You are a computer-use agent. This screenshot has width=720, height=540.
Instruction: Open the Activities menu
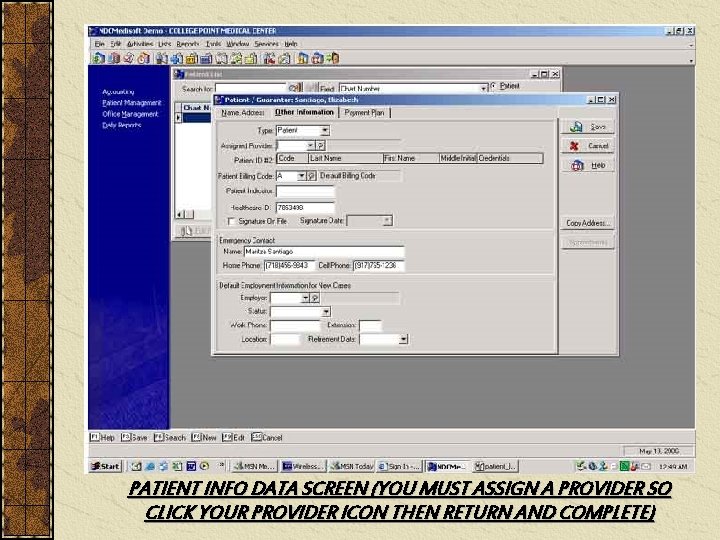(140, 44)
